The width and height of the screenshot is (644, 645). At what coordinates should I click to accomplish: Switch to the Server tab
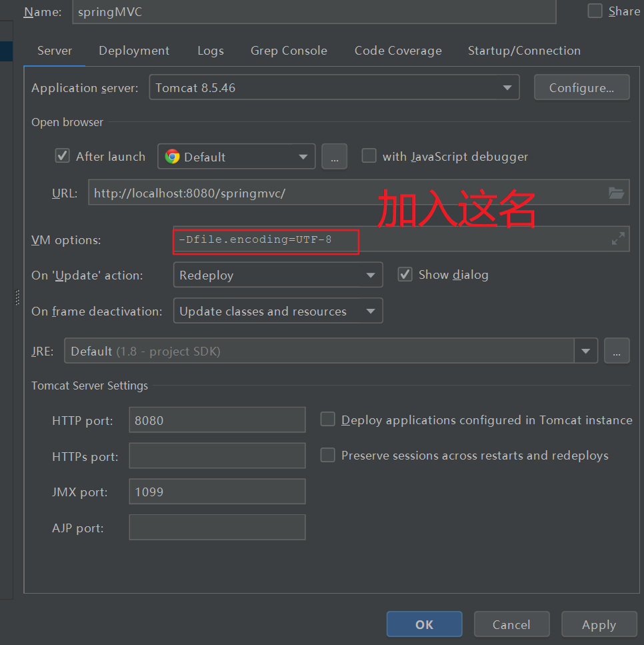click(x=55, y=51)
